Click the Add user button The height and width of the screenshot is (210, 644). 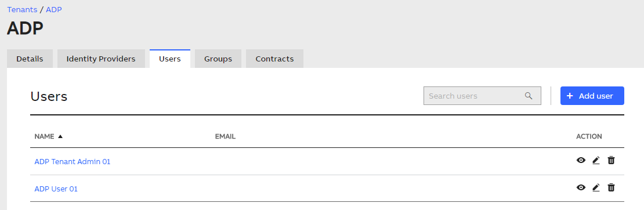pyautogui.click(x=592, y=96)
